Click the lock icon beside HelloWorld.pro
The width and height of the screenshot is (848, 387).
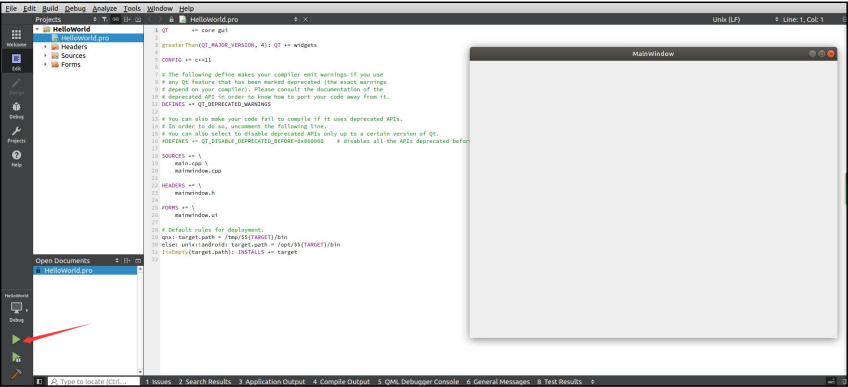pos(171,19)
